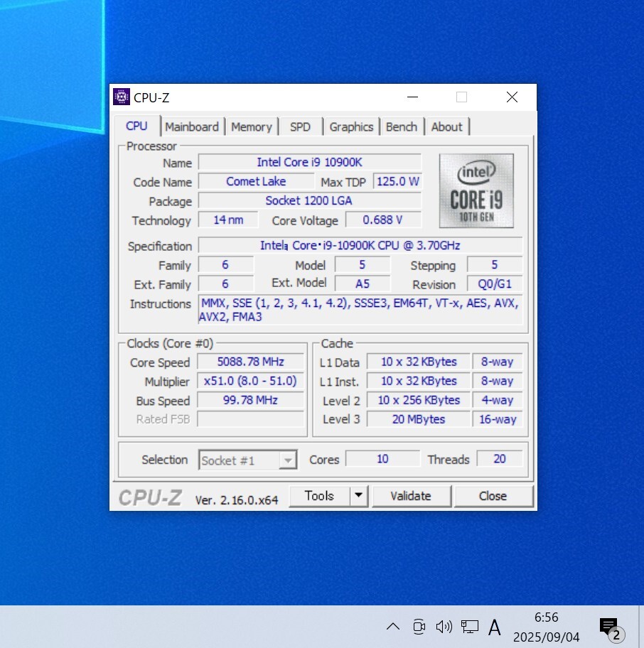Open the volume speaker tray icon
The image size is (644, 648).
pos(444,626)
